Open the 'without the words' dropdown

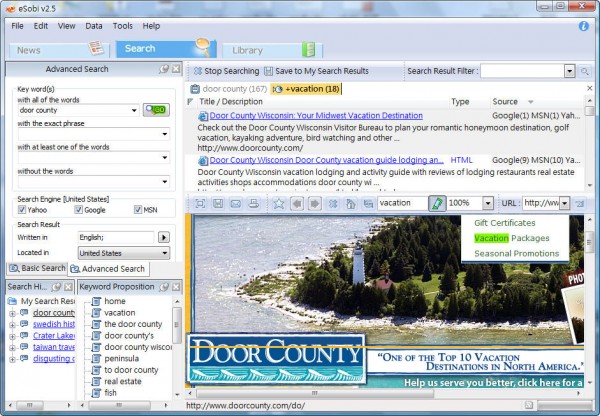pyautogui.click(x=165, y=182)
